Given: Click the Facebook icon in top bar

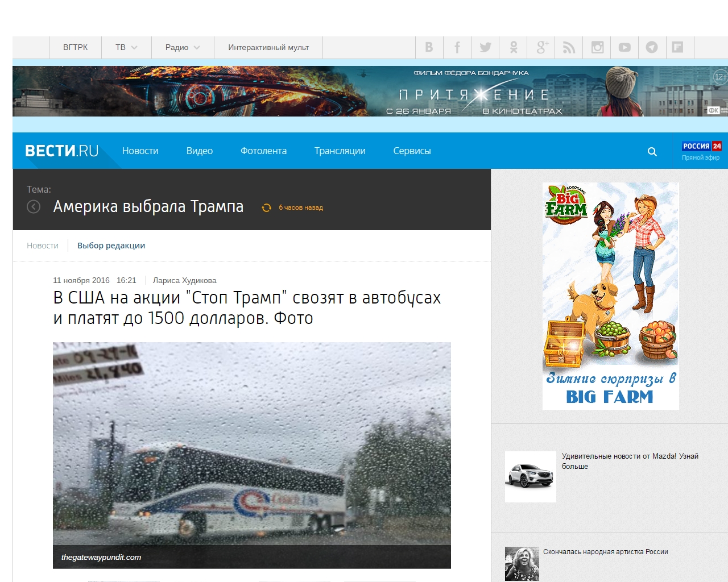Looking at the screenshot, I should click(457, 48).
